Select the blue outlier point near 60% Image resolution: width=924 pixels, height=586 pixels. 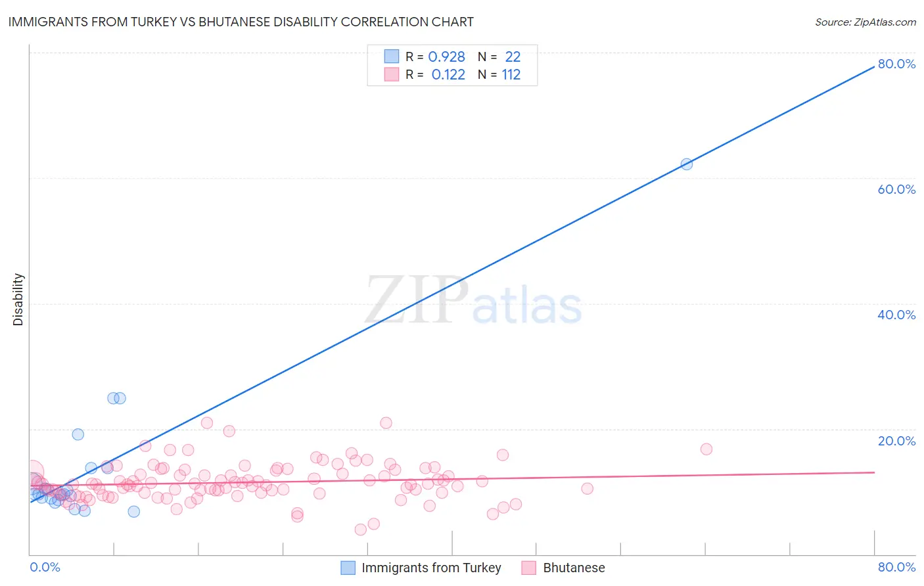(687, 164)
